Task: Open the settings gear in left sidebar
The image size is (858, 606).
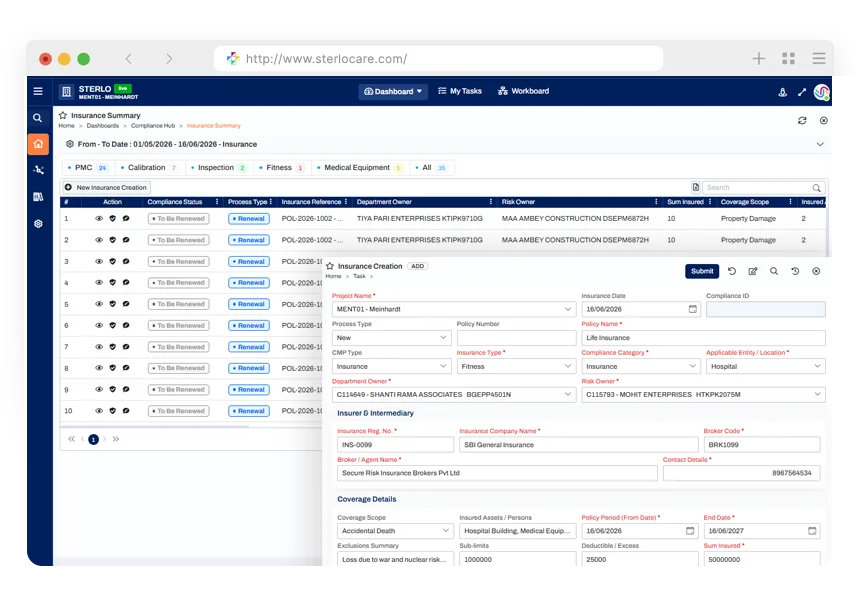Action: pos(38,223)
